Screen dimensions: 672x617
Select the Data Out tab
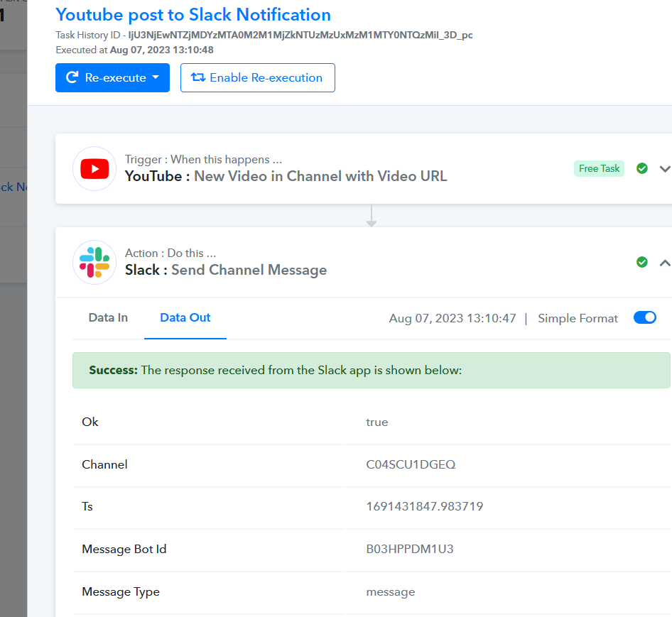point(185,317)
